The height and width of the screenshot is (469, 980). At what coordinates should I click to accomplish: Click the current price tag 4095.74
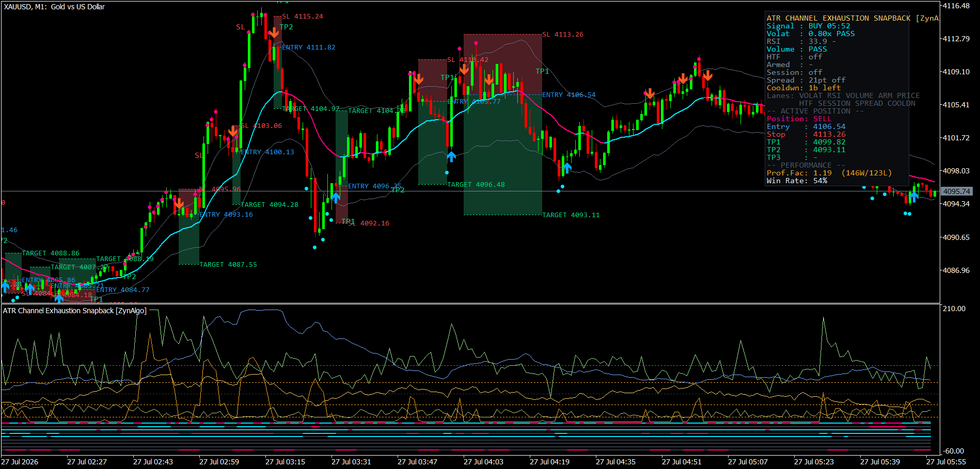[x=957, y=191]
